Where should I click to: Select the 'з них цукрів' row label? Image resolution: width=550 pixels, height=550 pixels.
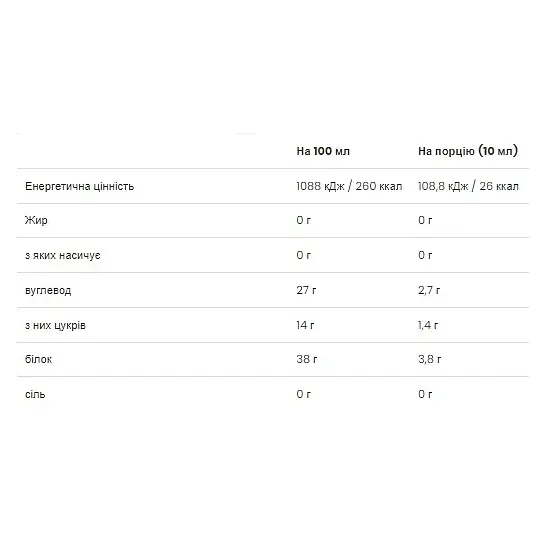pos(55,325)
